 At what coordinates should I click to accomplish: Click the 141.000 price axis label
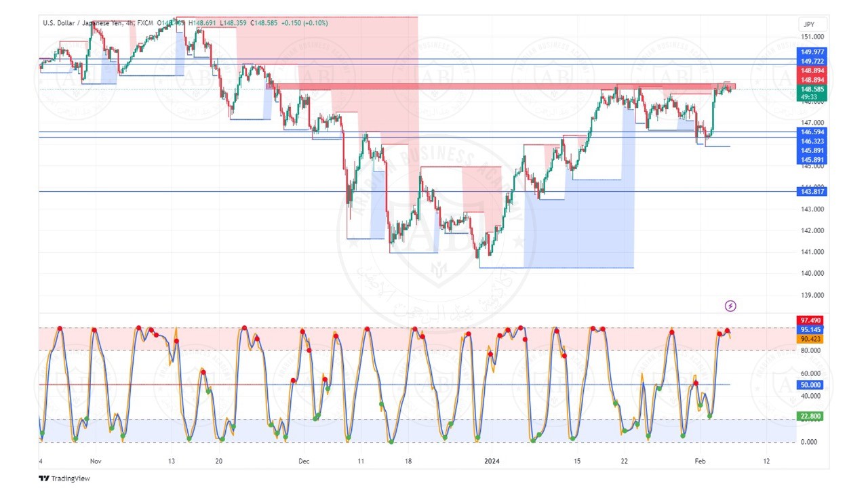pyautogui.click(x=812, y=252)
